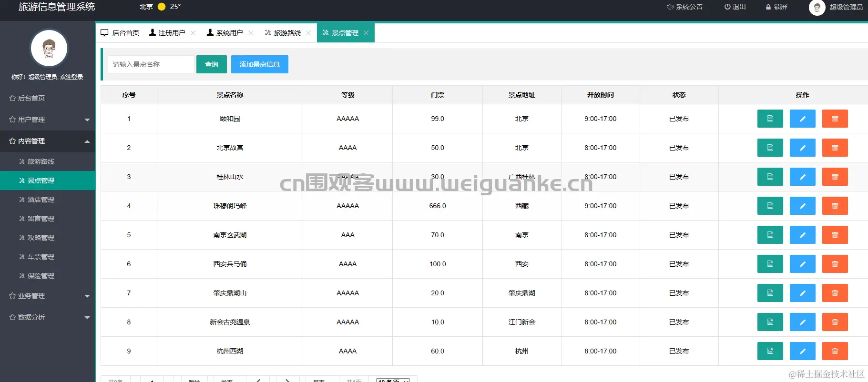Click the pencil icon for 桂林山水

tap(802, 177)
